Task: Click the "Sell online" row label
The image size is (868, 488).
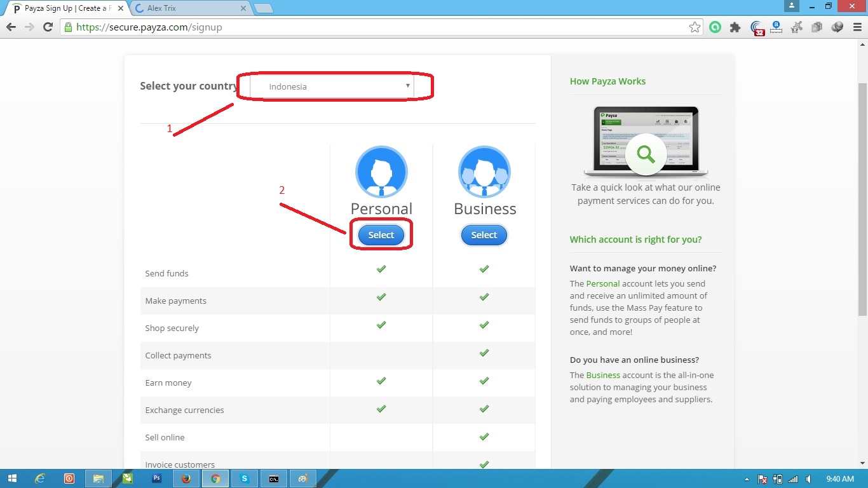Action: 165,437
